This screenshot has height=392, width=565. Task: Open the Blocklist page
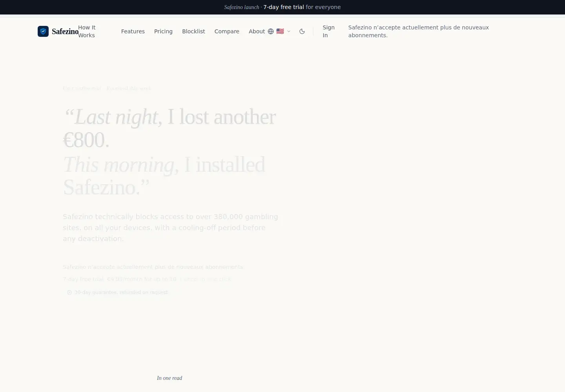pyautogui.click(x=193, y=31)
